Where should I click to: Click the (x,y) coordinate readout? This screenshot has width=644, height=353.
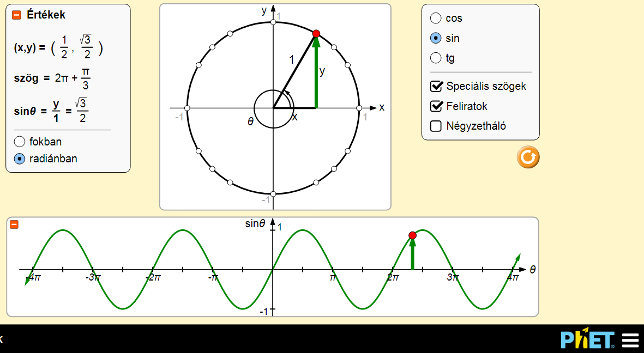58,47
